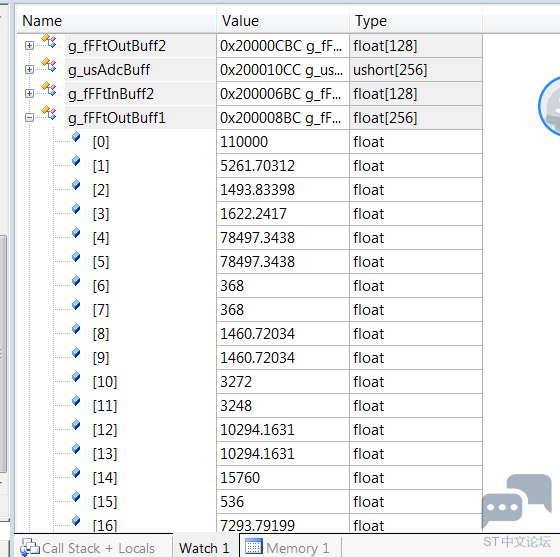Collapse the g_fFFtOutBuff1 array node
560x557 pixels.
(x=29, y=117)
